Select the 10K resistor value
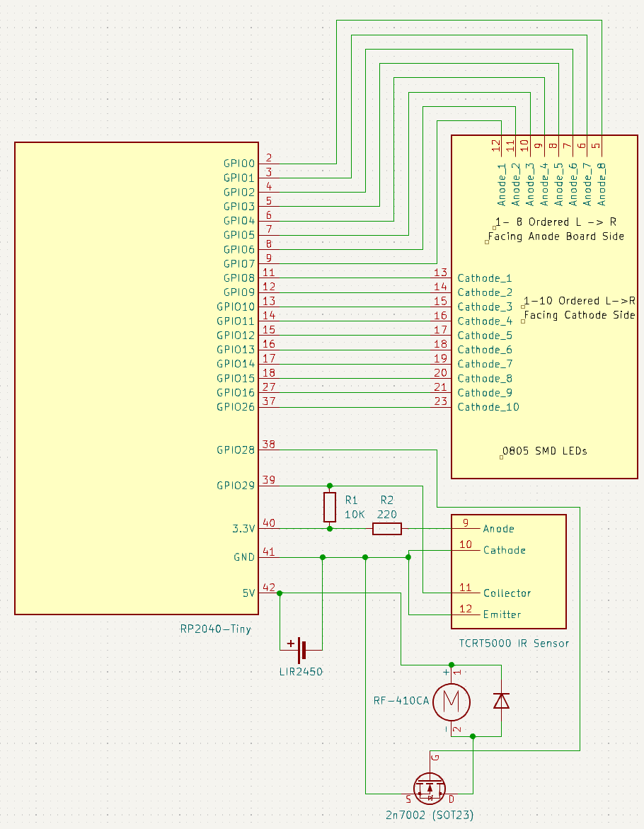Viewport: 644px width, 829px height. [355, 515]
